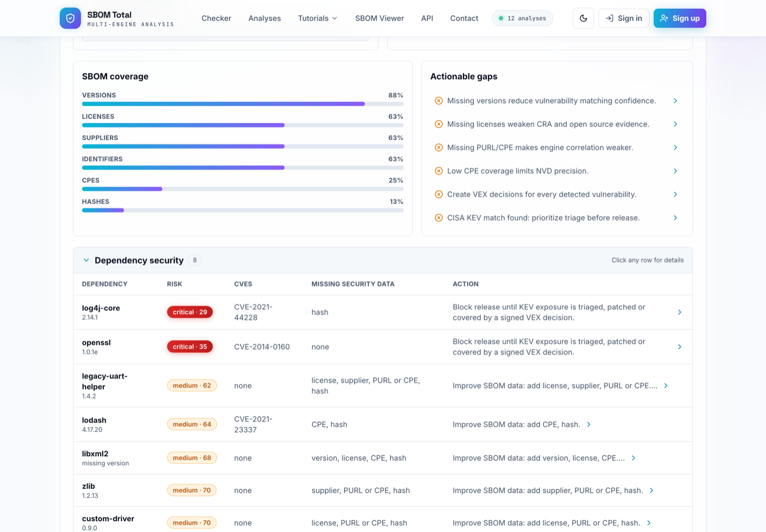Screen dimensions: 766x532
Task: Click the libxml2 dependency name
Action: (95, 454)
